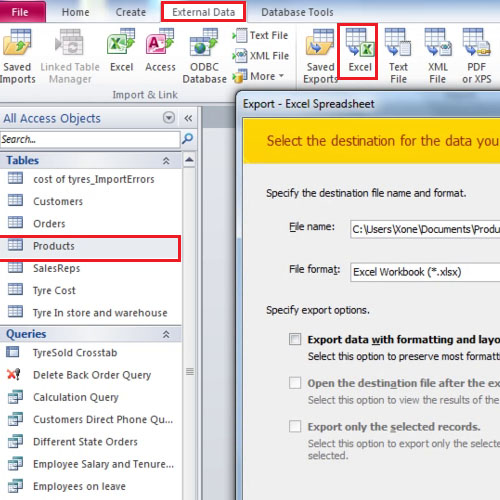Export to PDF or XPS
The image size is (500, 500).
point(477,56)
